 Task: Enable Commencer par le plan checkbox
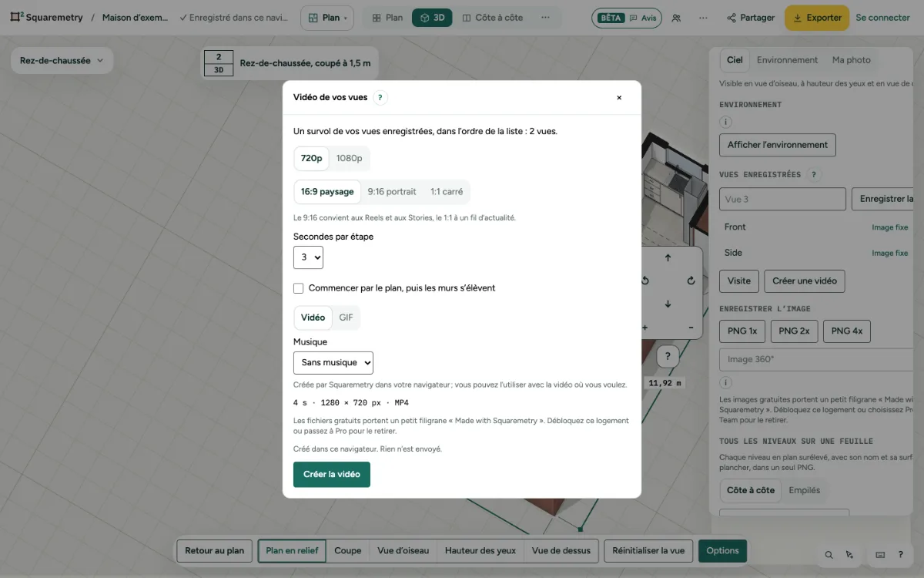pos(299,288)
